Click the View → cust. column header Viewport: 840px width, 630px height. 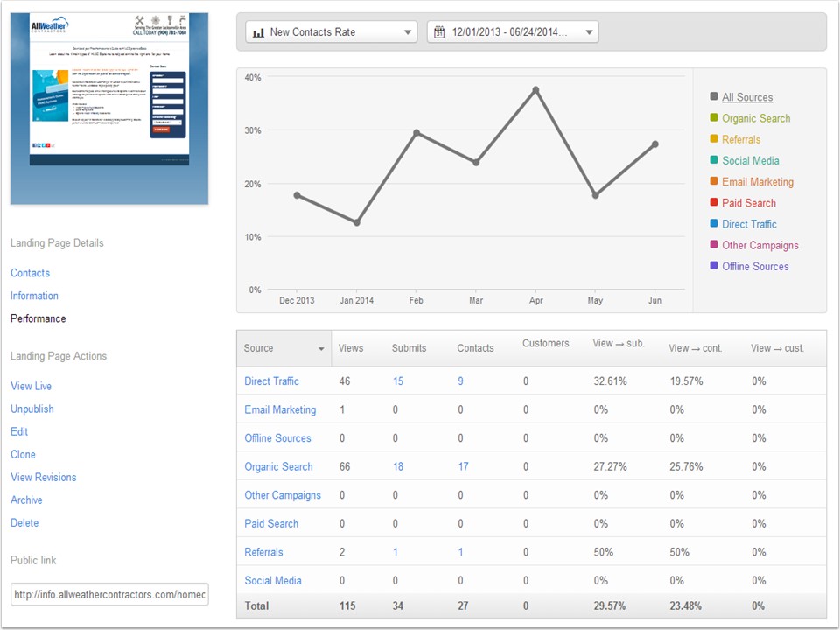click(777, 347)
